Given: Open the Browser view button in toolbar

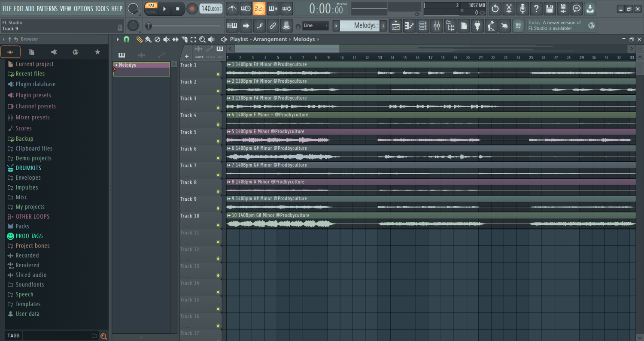Looking at the screenshot, I should [450, 26].
